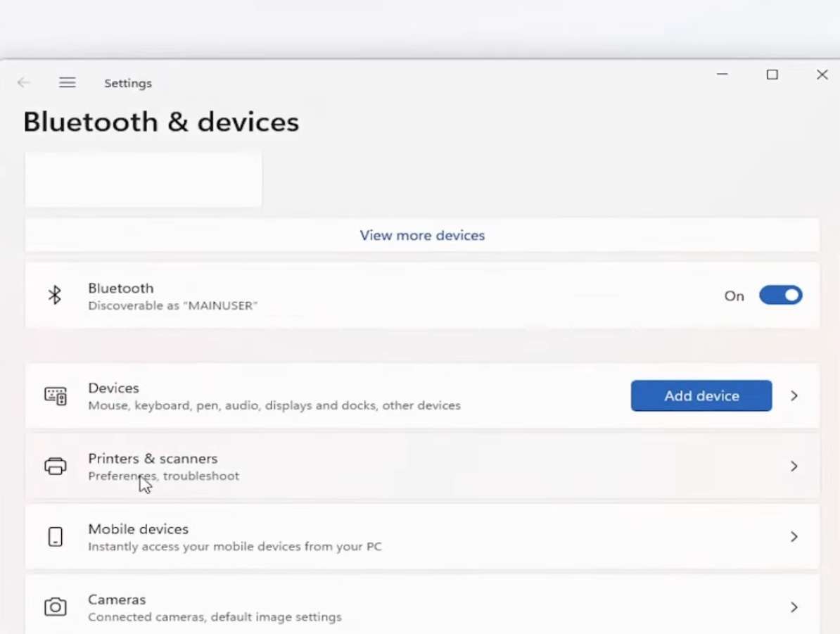Open Cameras via its chevron
This screenshot has height=634, width=840.
pyautogui.click(x=794, y=607)
